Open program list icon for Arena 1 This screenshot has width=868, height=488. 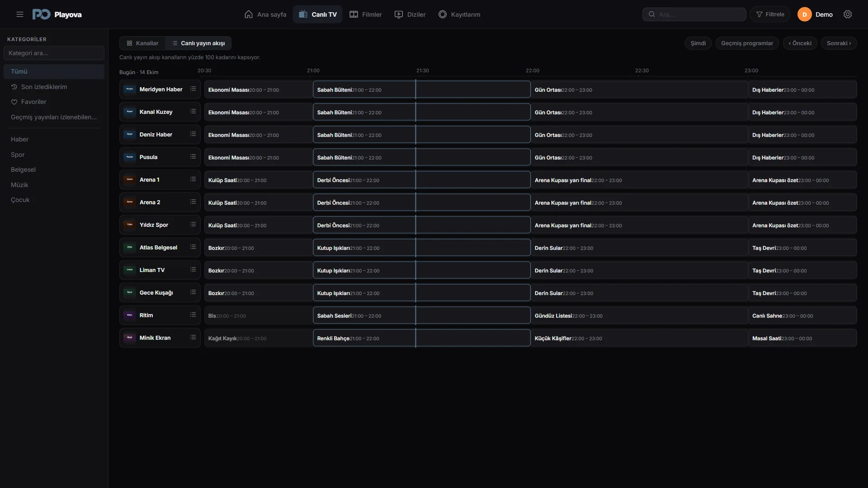[x=193, y=179]
